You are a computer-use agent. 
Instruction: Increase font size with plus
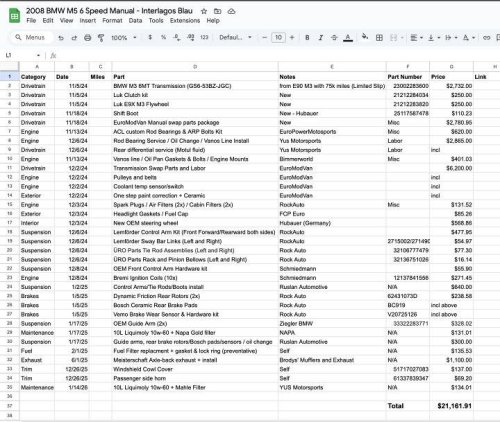tap(292, 37)
